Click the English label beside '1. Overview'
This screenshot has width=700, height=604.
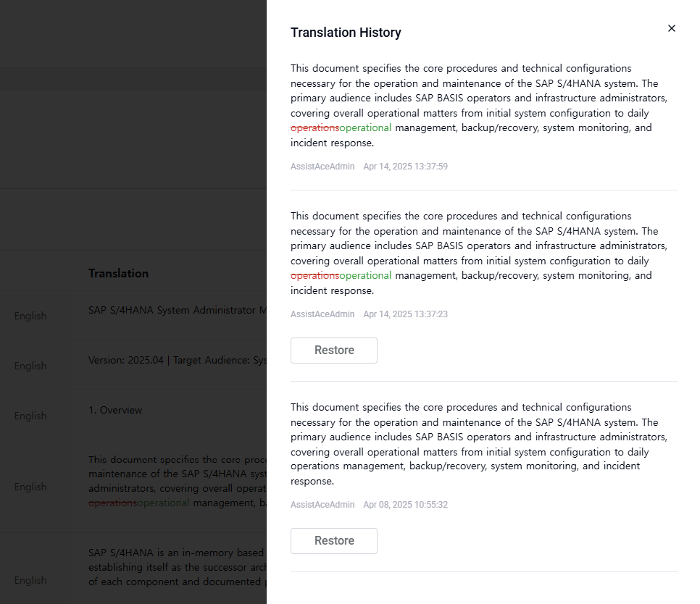[30, 416]
